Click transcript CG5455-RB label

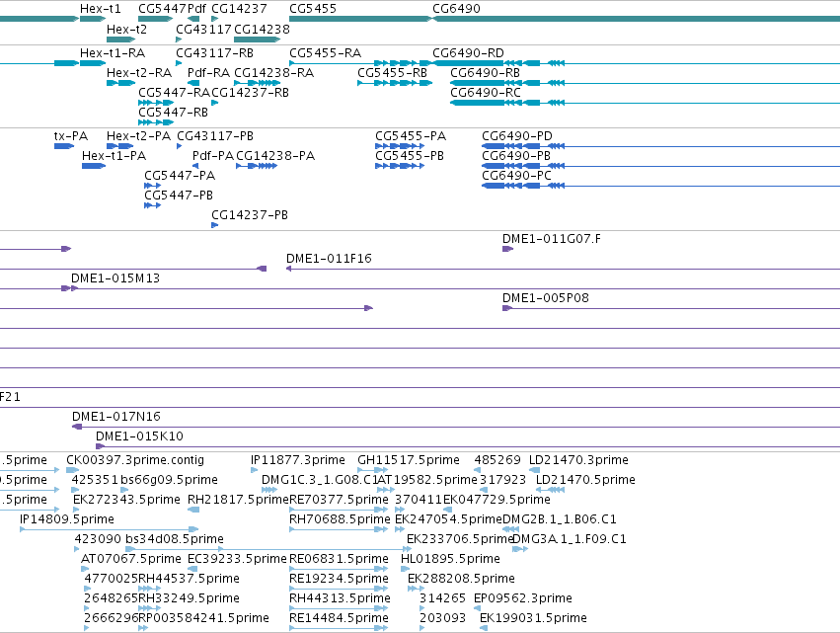pyautogui.click(x=392, y=72)
